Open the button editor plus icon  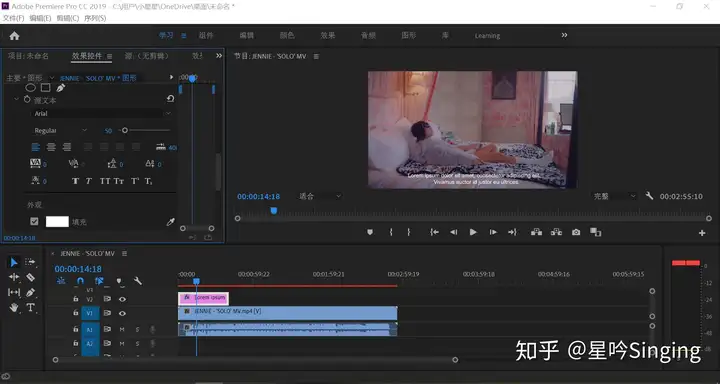tap(702, 233)
